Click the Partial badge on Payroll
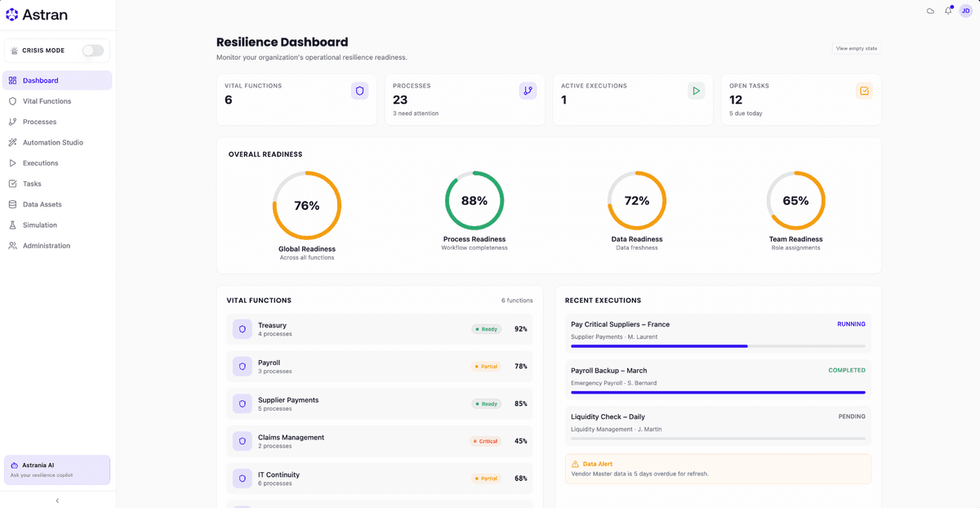This screenshot has height=508, width=980. click(x=486, y=367)
